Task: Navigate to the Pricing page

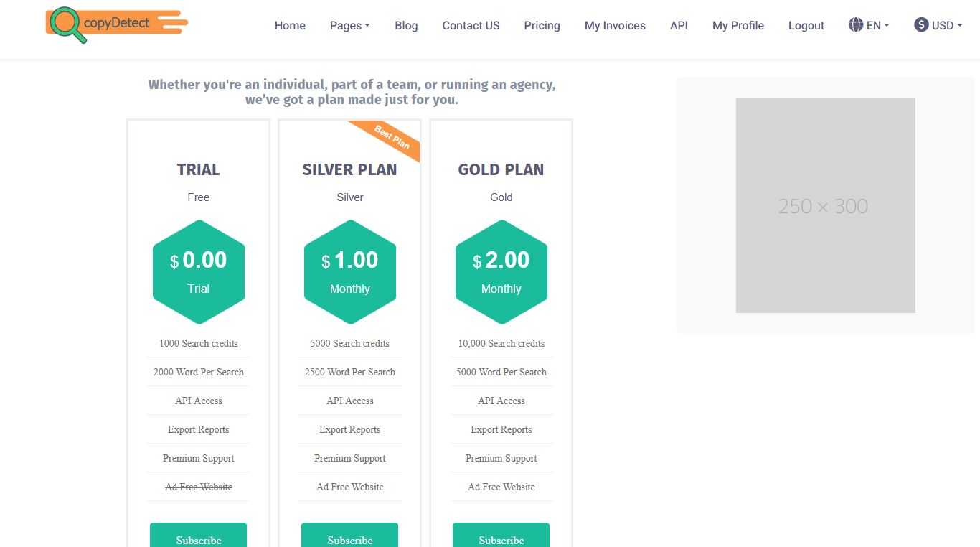Action: pos(542,26)
